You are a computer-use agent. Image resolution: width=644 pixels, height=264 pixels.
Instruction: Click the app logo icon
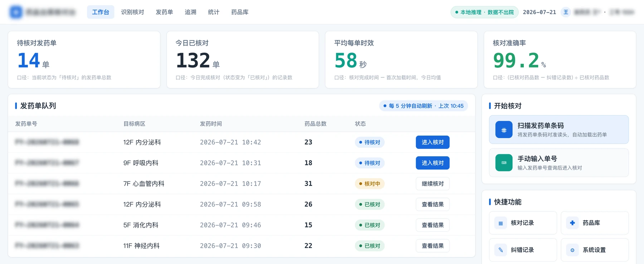[x=16, y=12]
